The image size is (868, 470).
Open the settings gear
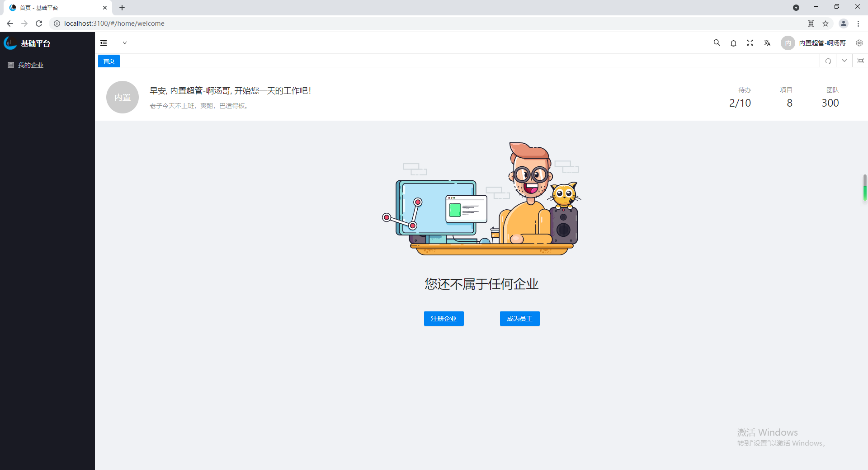tap(859, 43)
